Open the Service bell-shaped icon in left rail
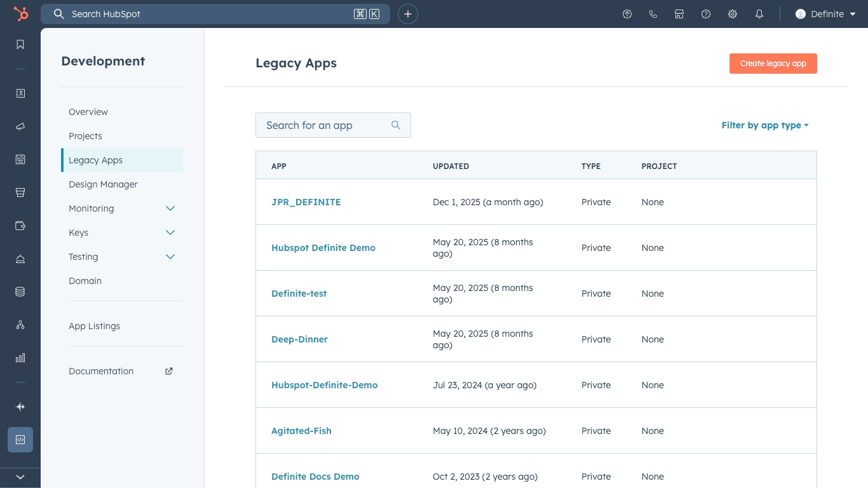The image size is (868, 488). coord(20,259)
